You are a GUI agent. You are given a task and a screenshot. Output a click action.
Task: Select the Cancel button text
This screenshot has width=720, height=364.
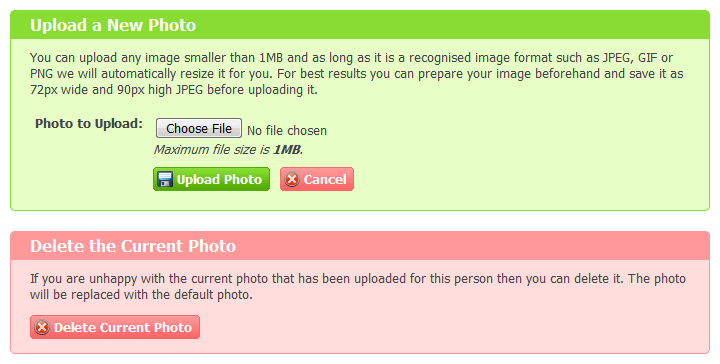(x=325, y=179)
